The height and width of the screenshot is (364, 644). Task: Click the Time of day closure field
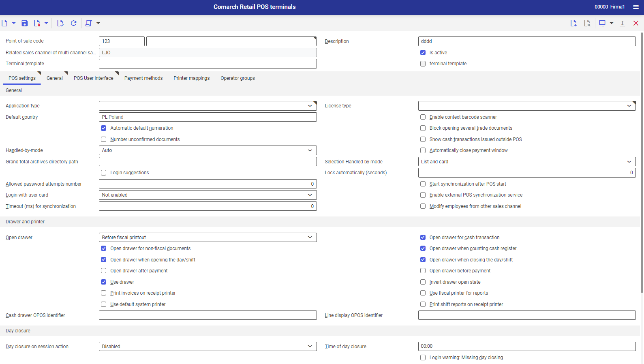[x=527, y=347]
